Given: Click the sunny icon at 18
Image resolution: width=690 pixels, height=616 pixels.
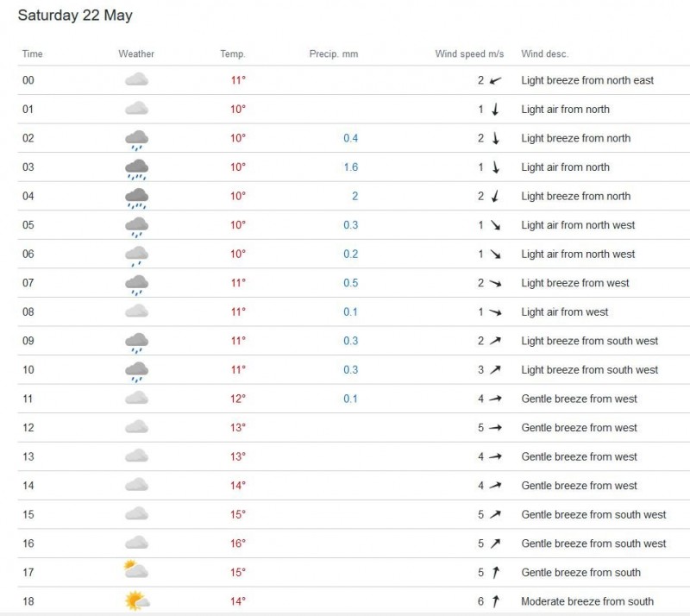Looking at the screenshot, I should pyautogui.click(x=136, y=601).
